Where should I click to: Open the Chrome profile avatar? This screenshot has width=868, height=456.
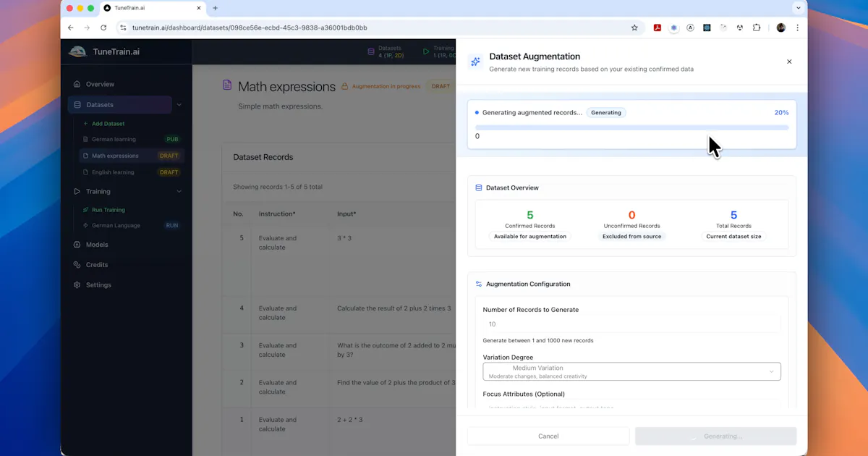(781, 28)
